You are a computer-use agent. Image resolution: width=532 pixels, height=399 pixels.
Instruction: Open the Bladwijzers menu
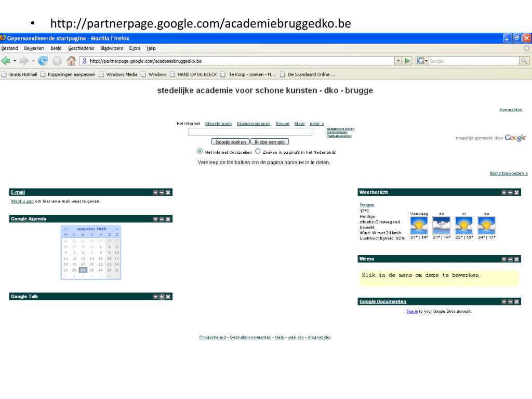112,48
